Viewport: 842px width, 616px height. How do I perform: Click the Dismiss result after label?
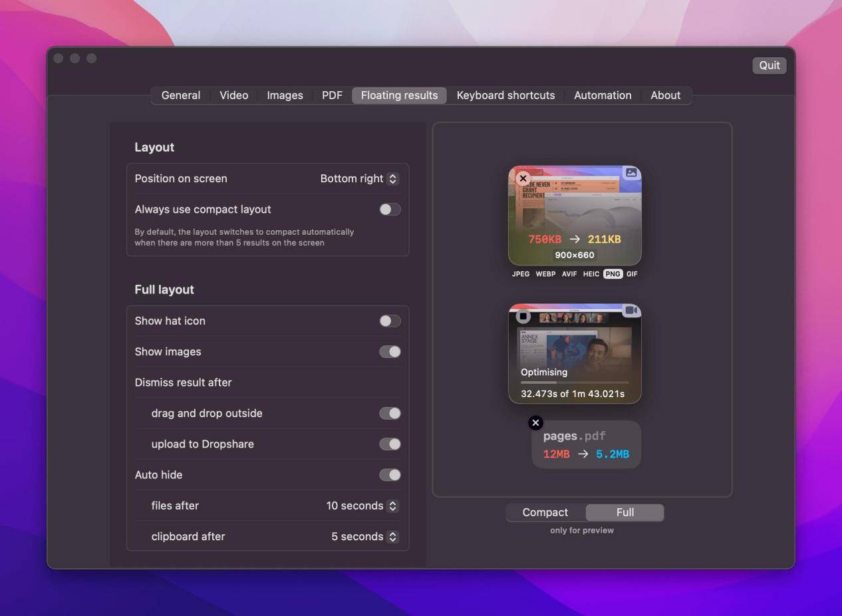[183, 383]
